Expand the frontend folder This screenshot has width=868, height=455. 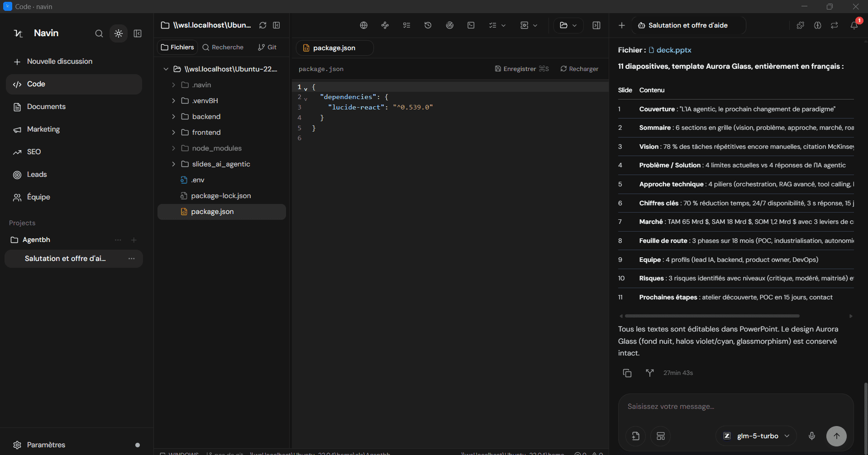click(173, 133)
